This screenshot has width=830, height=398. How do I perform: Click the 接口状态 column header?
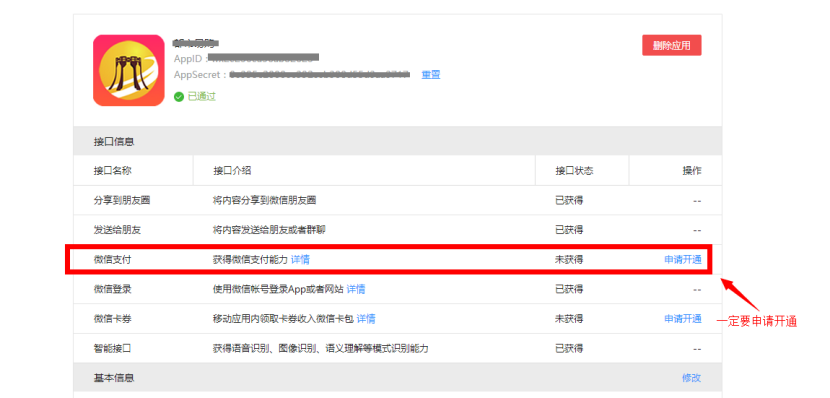(574, 170)
